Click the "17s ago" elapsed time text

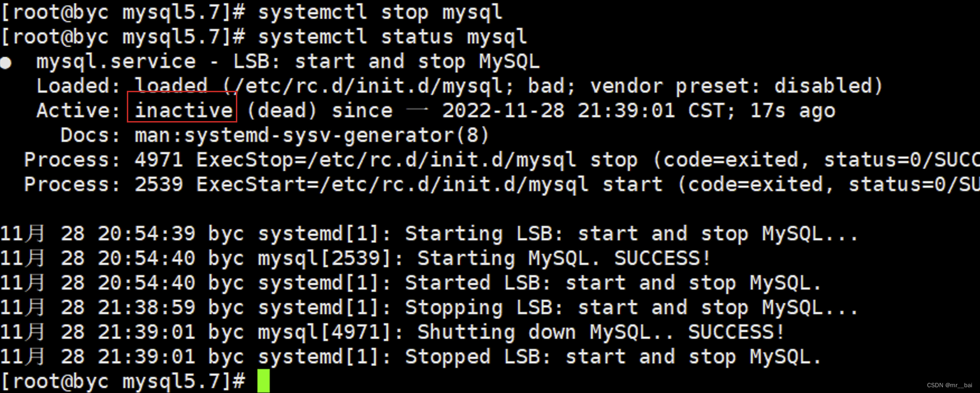coord(793,111)
